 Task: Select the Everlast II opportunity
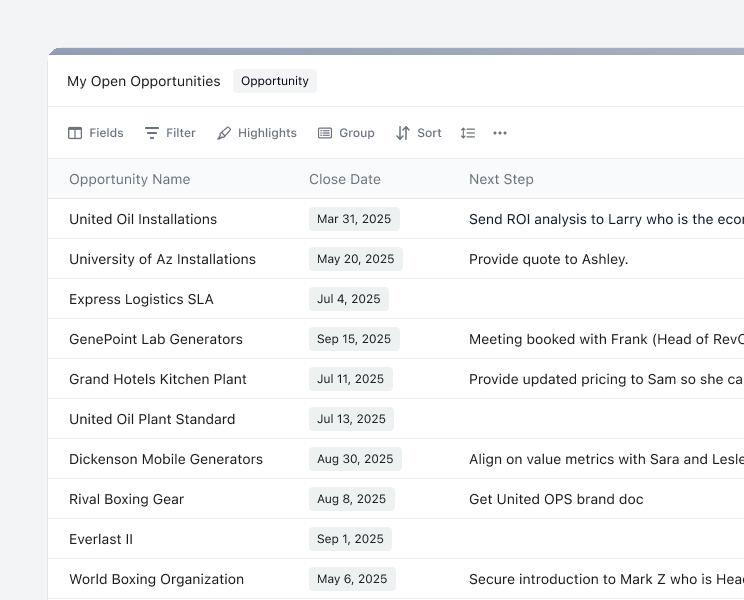[101, 539]
